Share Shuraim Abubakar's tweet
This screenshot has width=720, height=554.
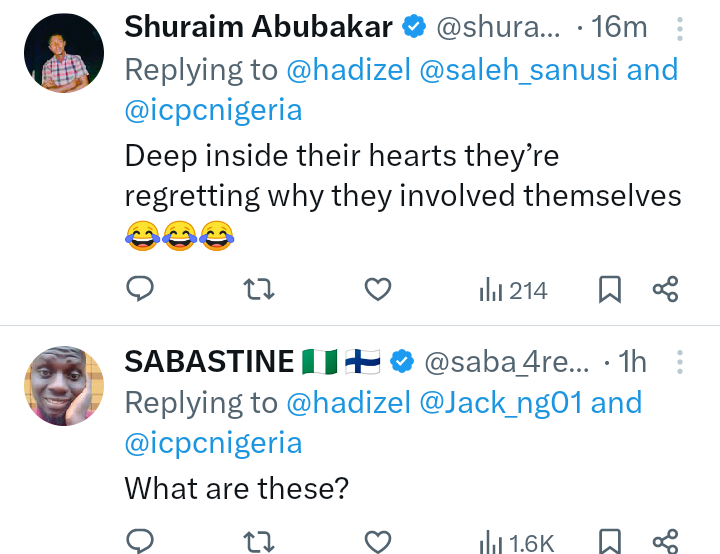click(x=666, y=291)
